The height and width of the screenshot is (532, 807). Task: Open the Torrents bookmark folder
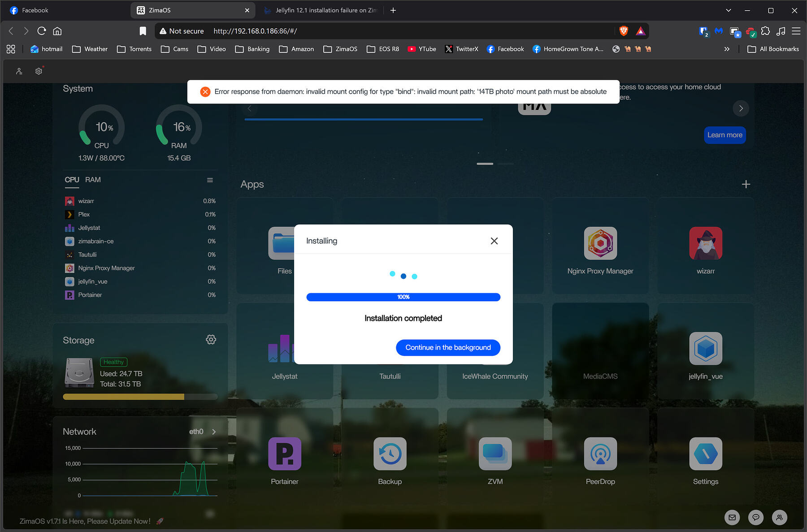[134, 49]
